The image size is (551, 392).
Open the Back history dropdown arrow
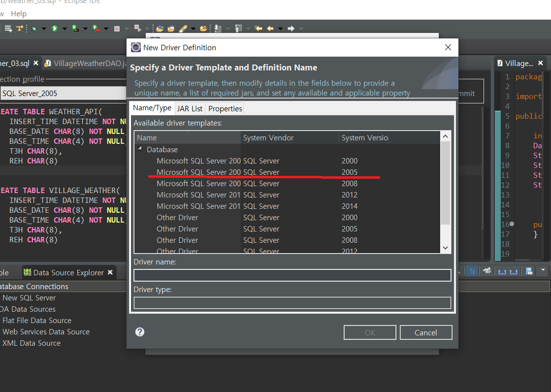click(280, 29)
